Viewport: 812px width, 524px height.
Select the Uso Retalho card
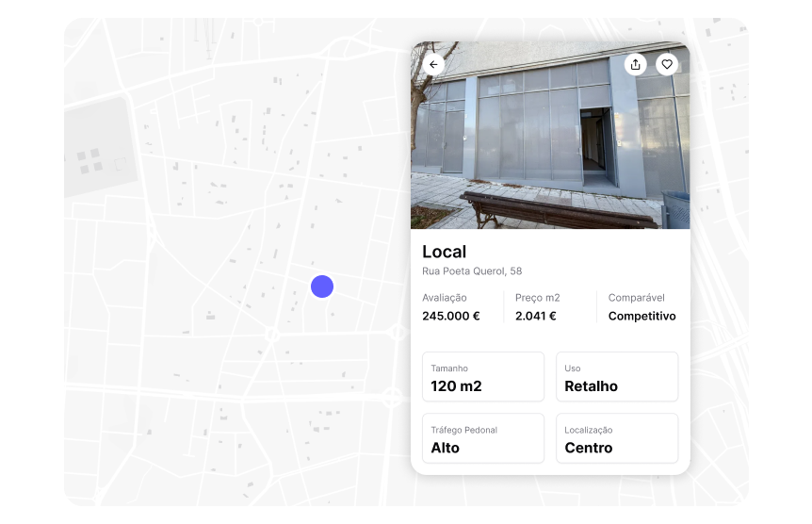[617, 377]
